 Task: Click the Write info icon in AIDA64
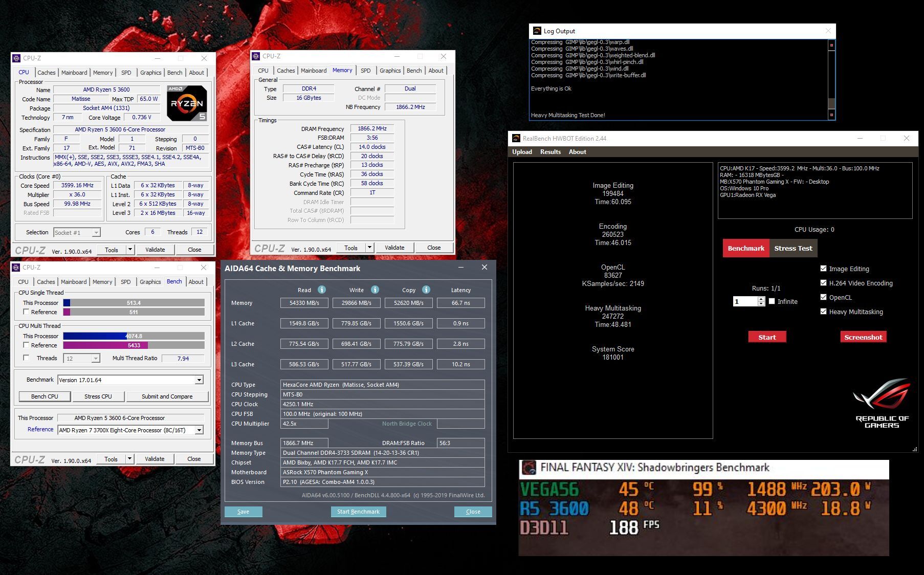pos(375,290)
